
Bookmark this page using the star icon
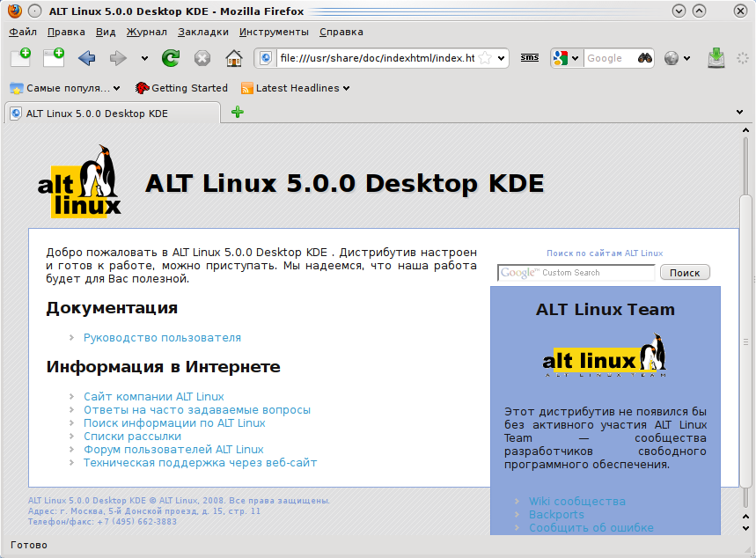click(x=485, y=58)
